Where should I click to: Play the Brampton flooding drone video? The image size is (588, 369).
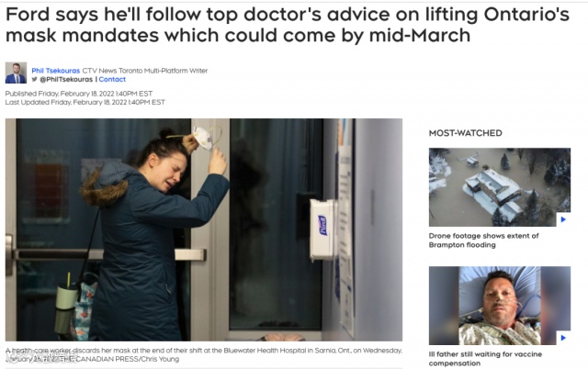(x=563, y=219)
